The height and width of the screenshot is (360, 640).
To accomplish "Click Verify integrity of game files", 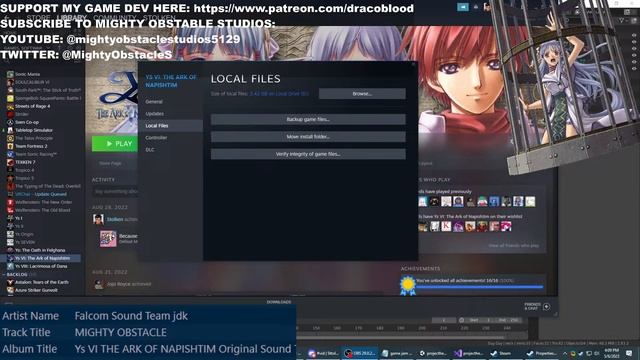I will [308, 154].
